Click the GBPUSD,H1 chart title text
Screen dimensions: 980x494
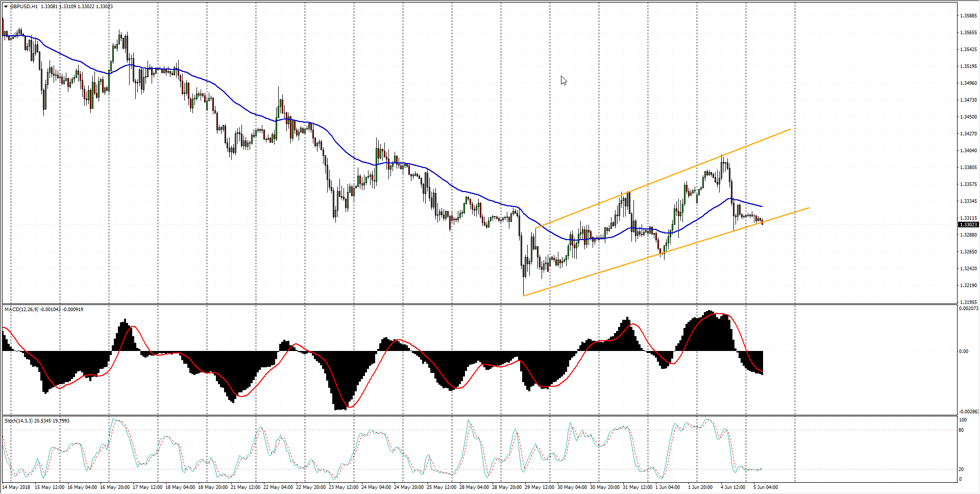point(23,7)
